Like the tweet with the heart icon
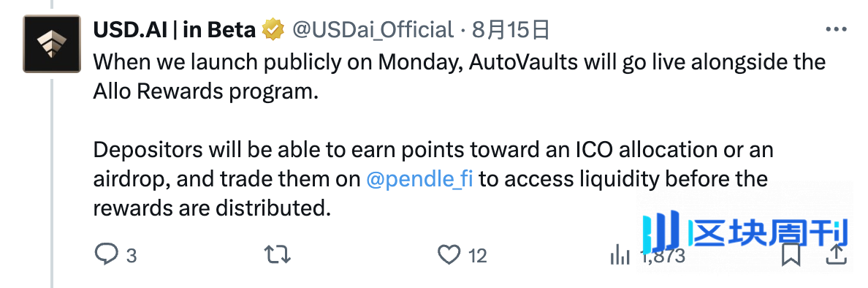868x288 pixels. (449, 255)
